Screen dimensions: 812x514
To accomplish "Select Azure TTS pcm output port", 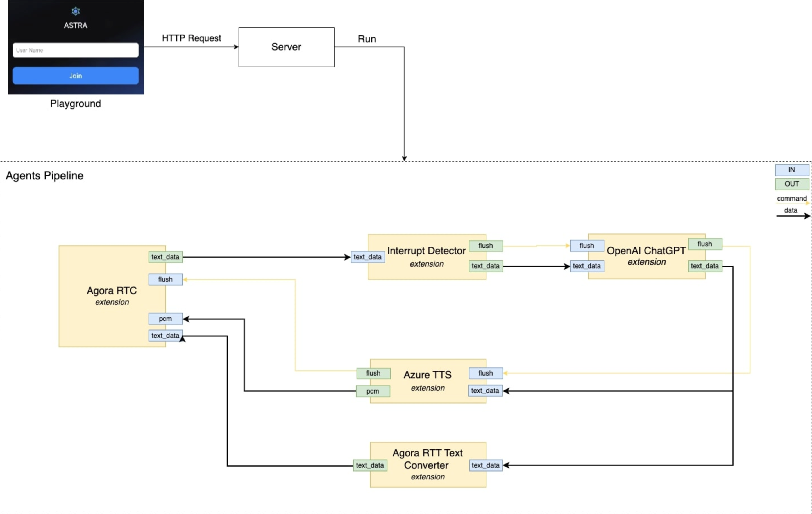I will (373, 391).
